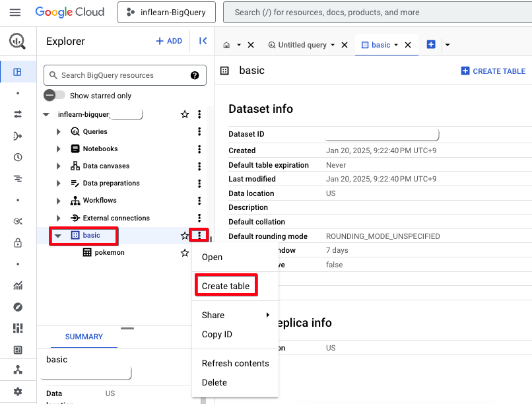Select the pokemon table
This screenshot has height=404, width=532.
pyautogui.click(x=110, y=253)
